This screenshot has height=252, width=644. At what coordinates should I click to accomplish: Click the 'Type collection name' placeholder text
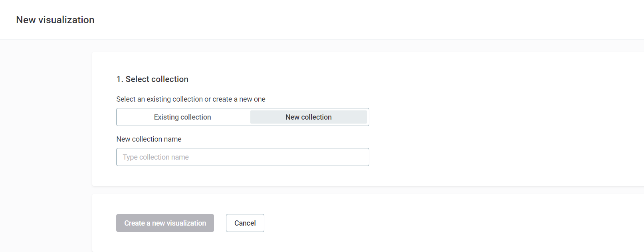click(x=156, y=157)
